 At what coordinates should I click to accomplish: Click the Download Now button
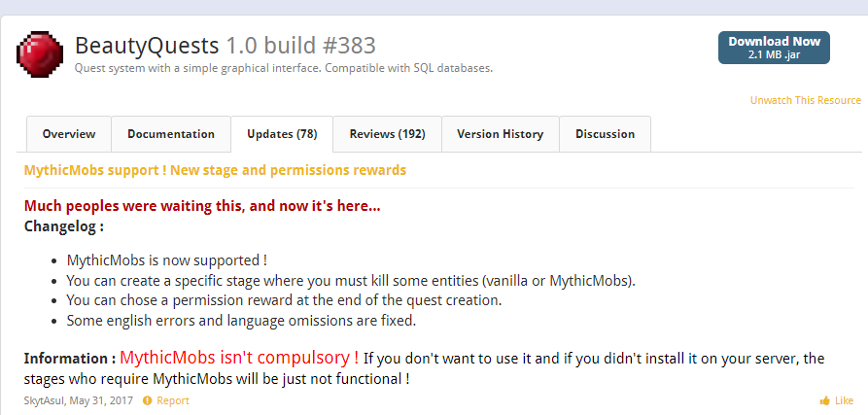[x=774, y=48]
